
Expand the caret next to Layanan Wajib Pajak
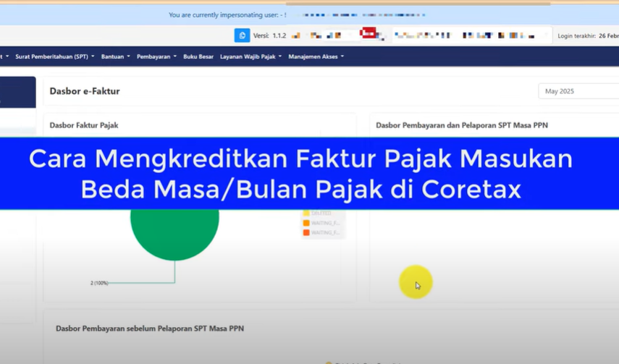[280, 56]
